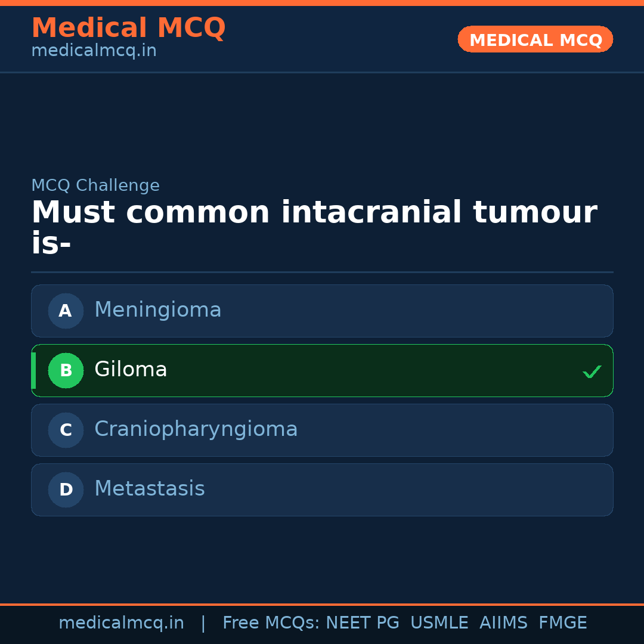Pick the Metastasis answer option

tap(322, 490)
